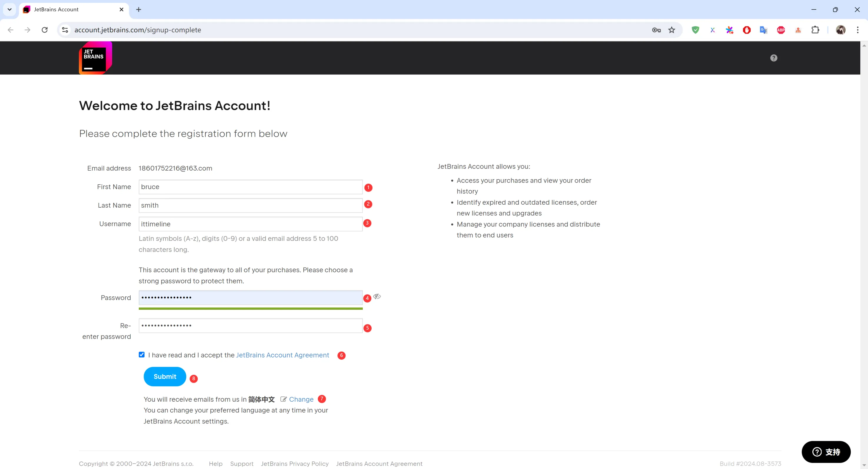Open Chrome three-dot menu

[857, 30]
